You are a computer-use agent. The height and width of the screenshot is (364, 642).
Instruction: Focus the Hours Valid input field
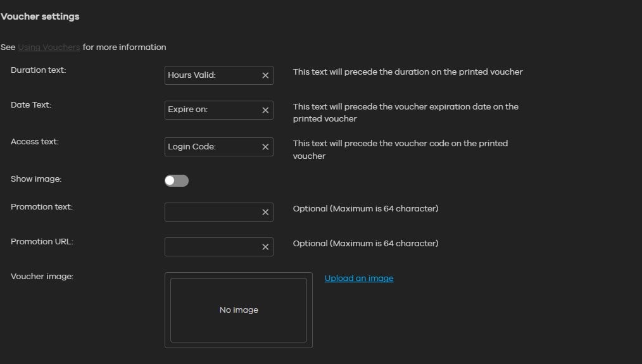(211, 75)
